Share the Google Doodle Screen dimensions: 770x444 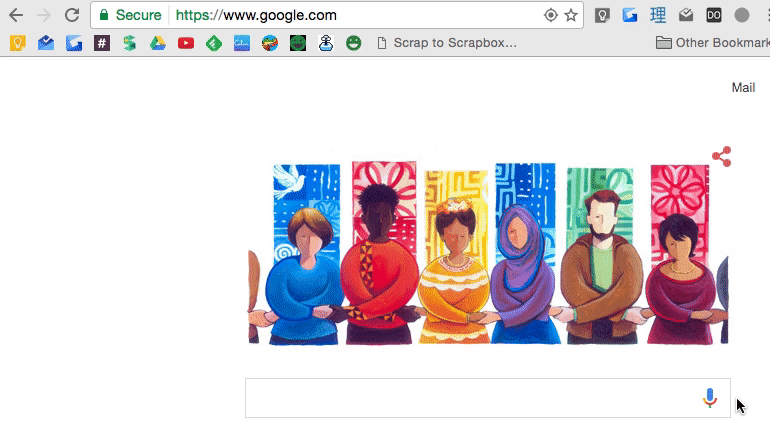pos(722,157)
